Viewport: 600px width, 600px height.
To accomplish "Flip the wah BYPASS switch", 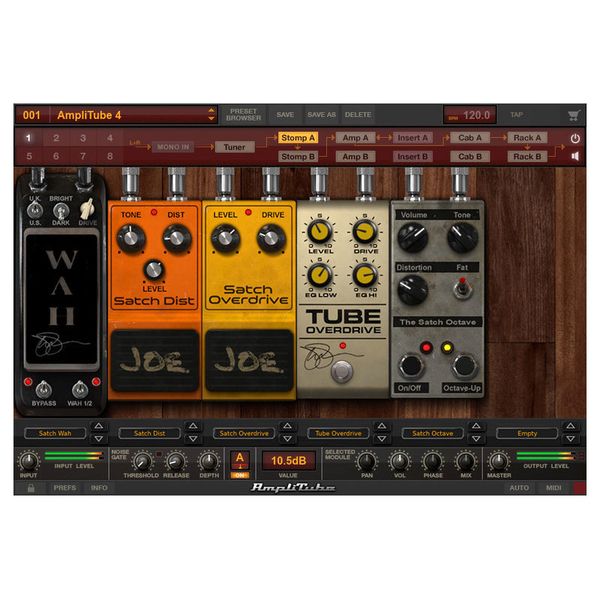I will point(43,390).
